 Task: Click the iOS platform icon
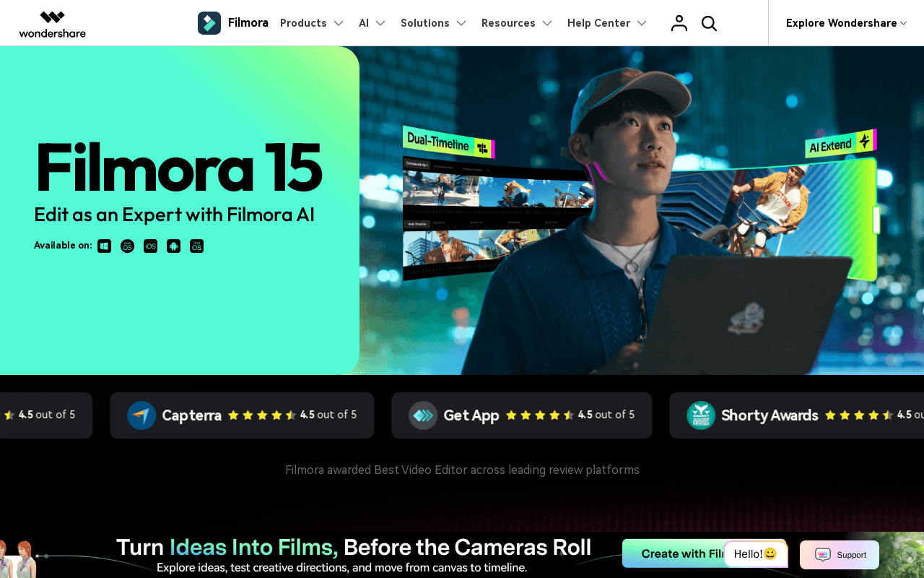151,246
